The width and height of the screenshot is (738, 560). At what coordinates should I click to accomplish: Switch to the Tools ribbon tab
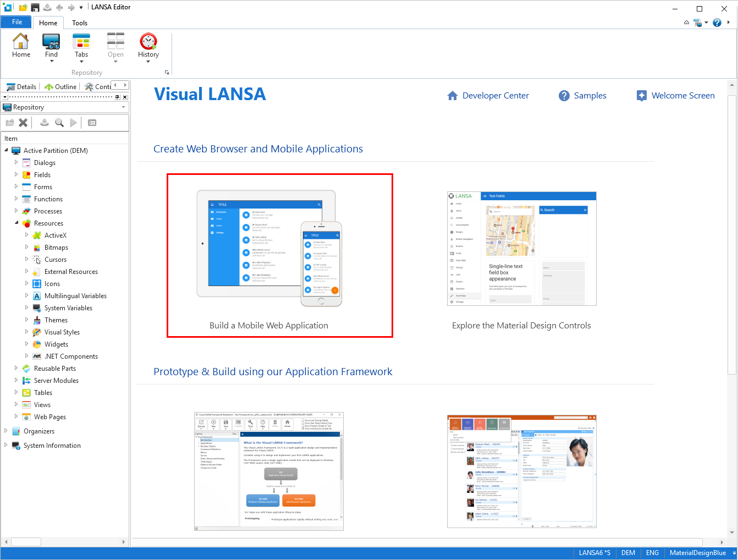click(x=80, y=23)
